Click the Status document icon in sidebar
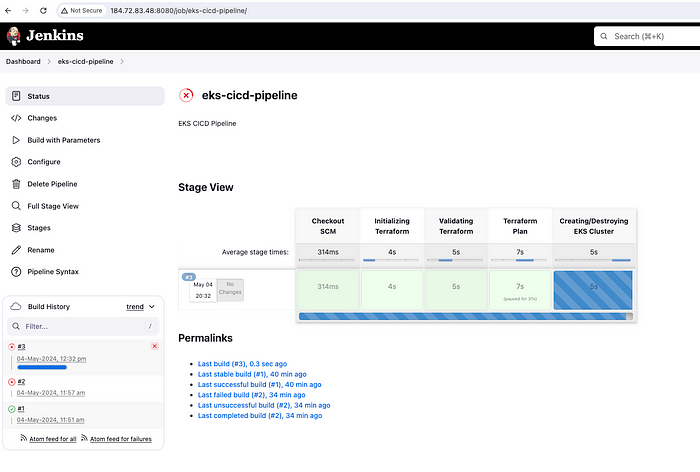 pyautogui.click(x=16, y=96)
